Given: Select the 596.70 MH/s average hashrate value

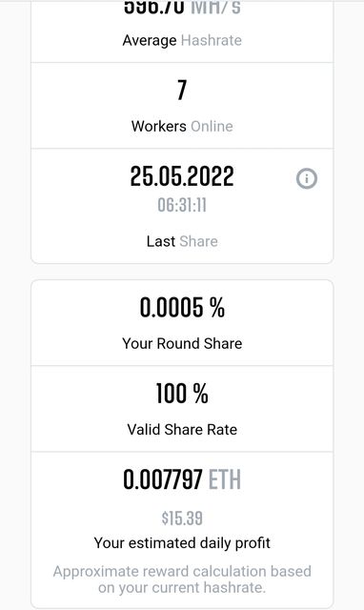Looking at the screenshot, I should click(x=182, y=8).
